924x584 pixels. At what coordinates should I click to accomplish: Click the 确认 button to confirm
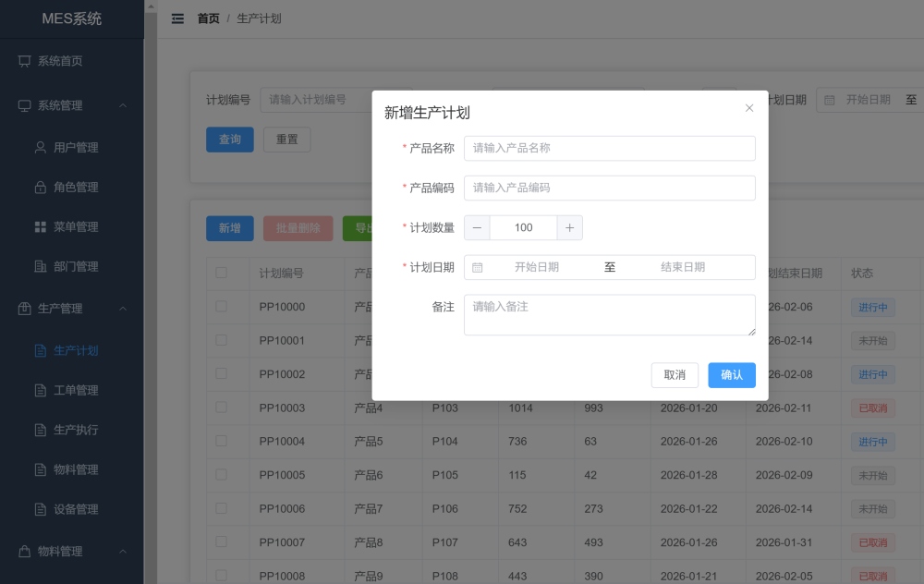click(x=731, y=375)
